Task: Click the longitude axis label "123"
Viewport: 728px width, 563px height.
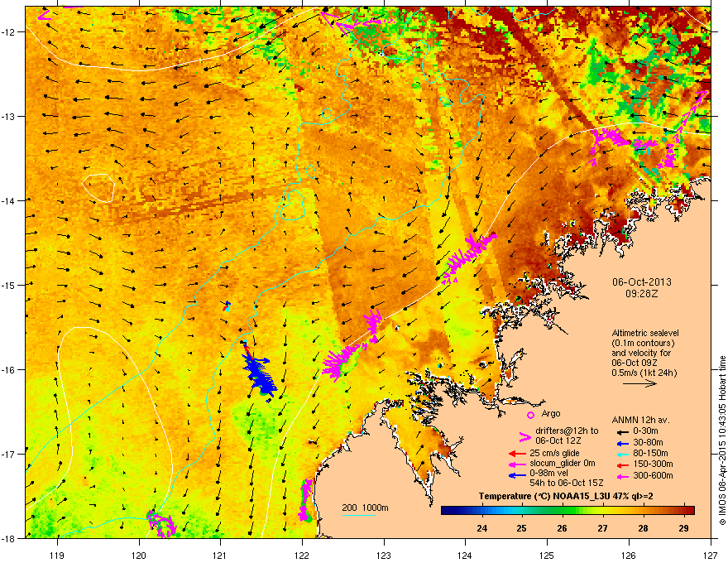Action: tap(384, 555)
